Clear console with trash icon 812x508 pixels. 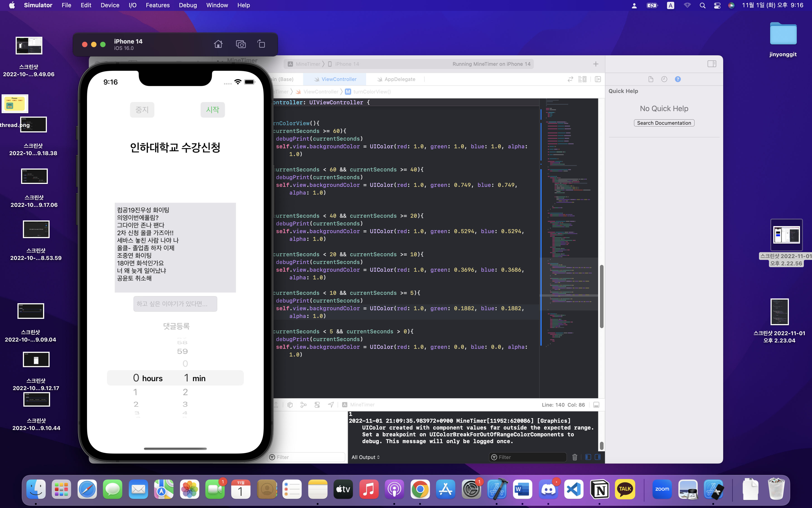[x=575, y=457]
